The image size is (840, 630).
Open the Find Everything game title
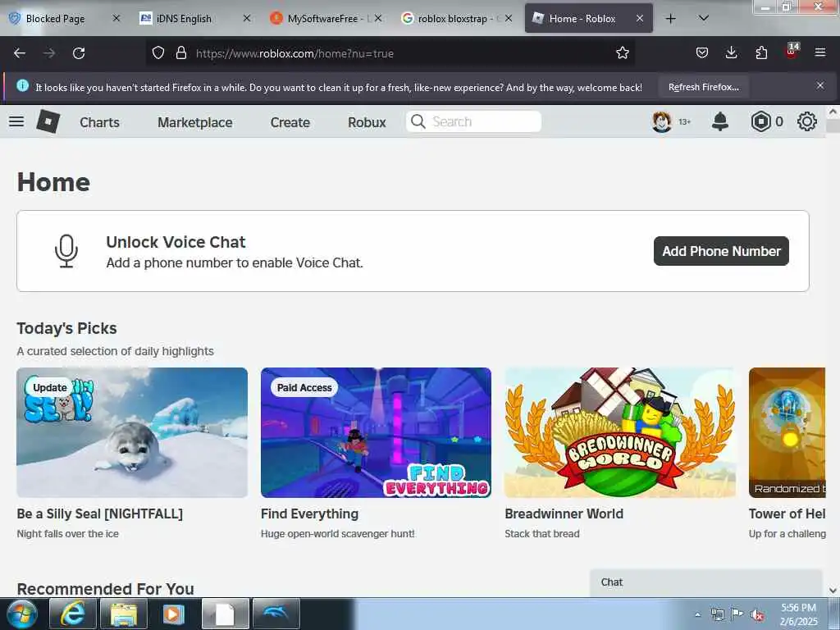[x=309, y=514]
